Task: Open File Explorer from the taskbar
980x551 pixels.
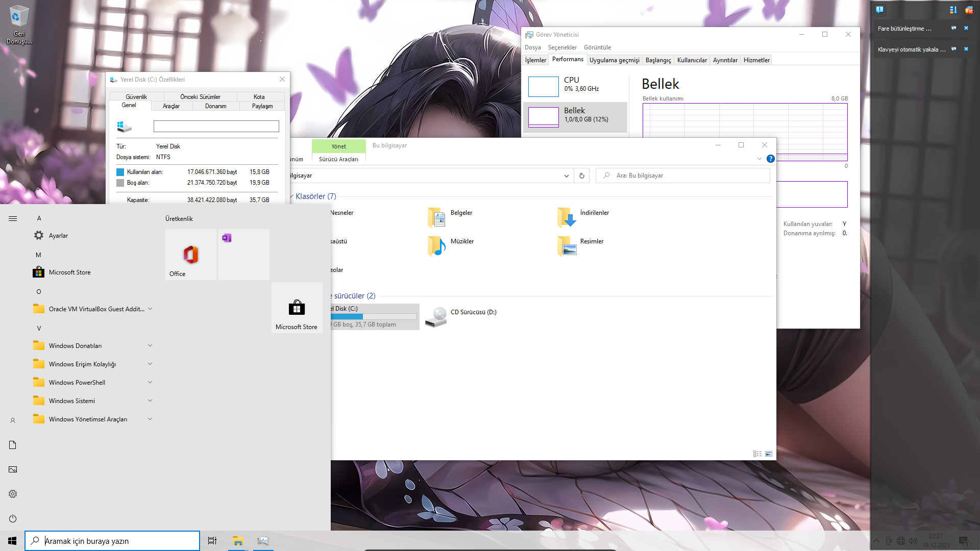Action: (x=238, y=541)
